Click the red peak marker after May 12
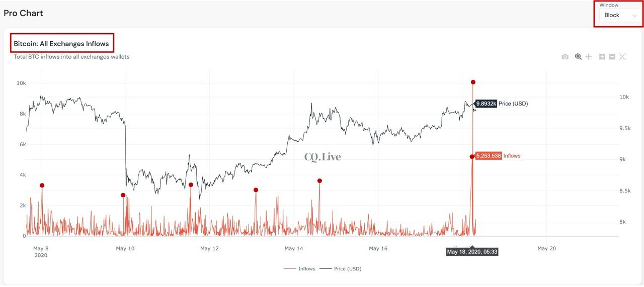 coord(256,190)
